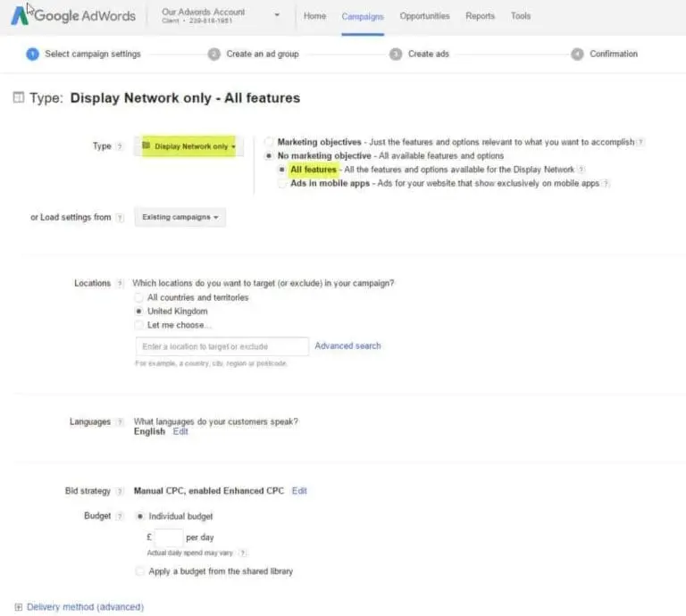
Task: Click help icon after Ads in mobile apps
Action: tap(606, 184)
